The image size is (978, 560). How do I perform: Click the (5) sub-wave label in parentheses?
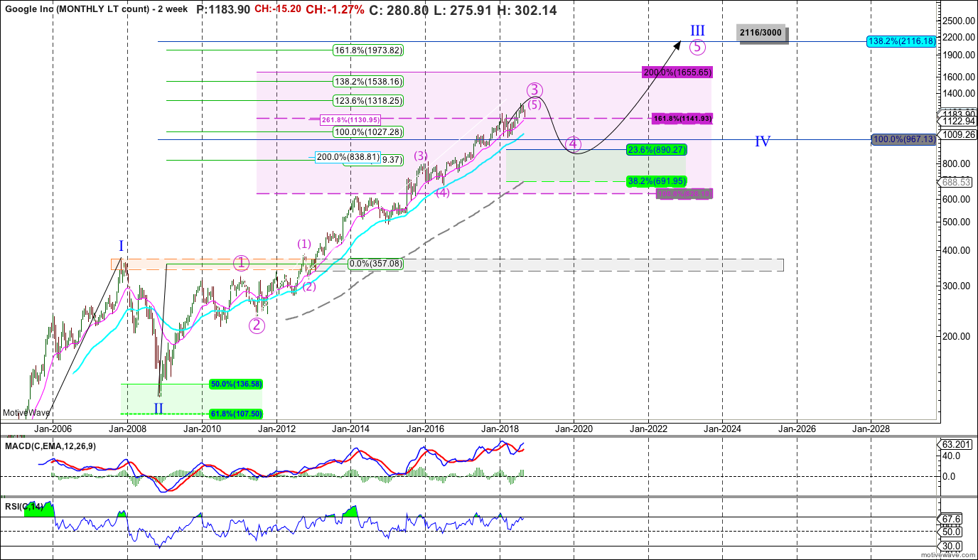(x=534, y=104)
